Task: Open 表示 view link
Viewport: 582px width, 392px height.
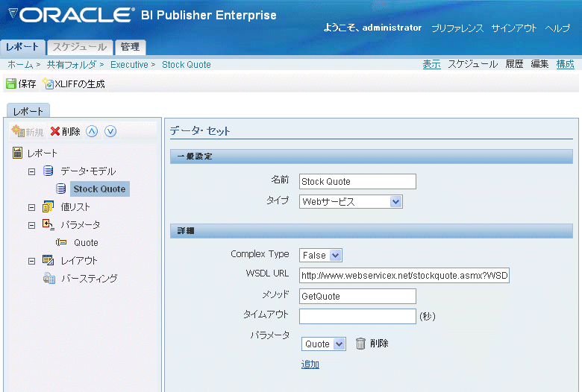Action: pyautogui.click(x=432, y=64)
